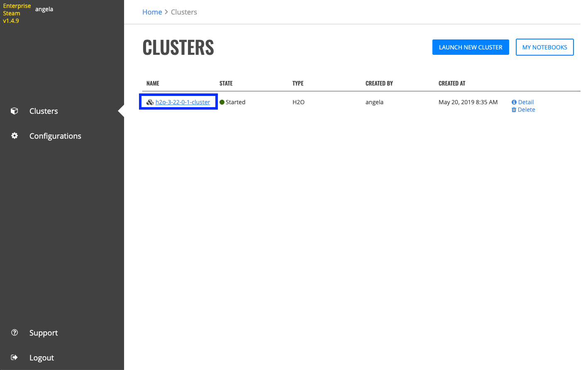Click the info icon next to Detail
The image size is (588, 370).
(514, 102)
